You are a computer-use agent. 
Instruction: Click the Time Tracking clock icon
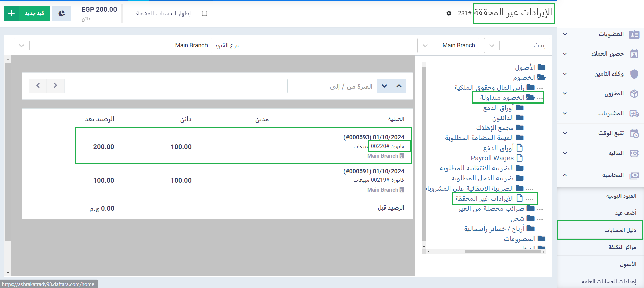pyautogui.click(x=634, y=133)
